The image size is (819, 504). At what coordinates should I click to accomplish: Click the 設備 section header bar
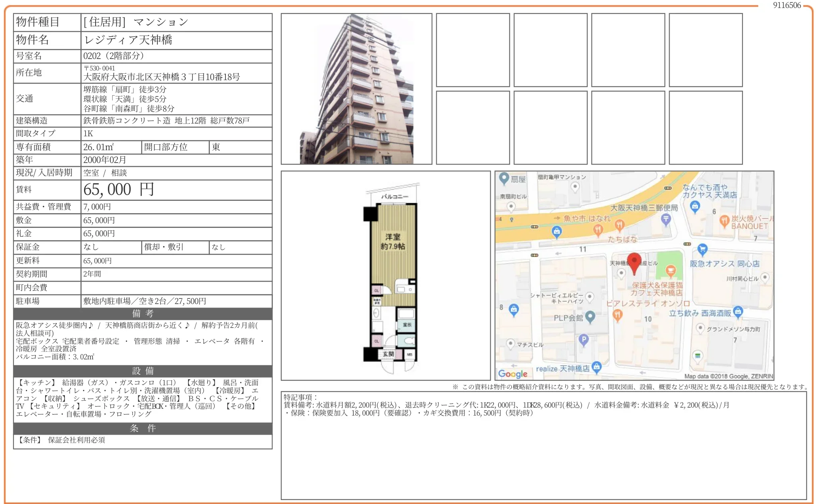click(143, 371)
